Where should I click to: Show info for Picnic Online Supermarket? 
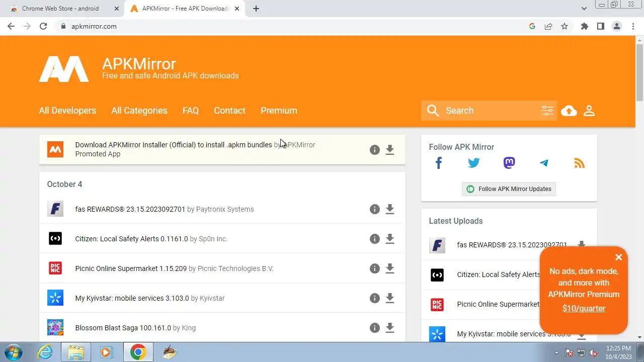coord(374,268)
